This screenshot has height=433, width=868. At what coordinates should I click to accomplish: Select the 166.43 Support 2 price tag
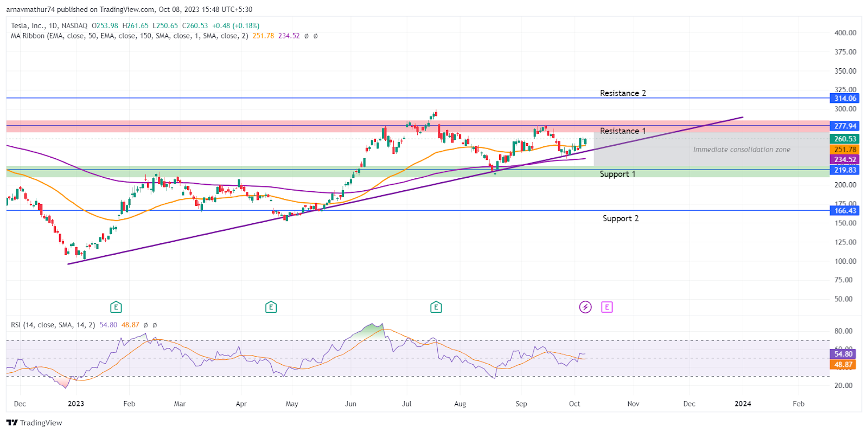click(x=845, y=210)
